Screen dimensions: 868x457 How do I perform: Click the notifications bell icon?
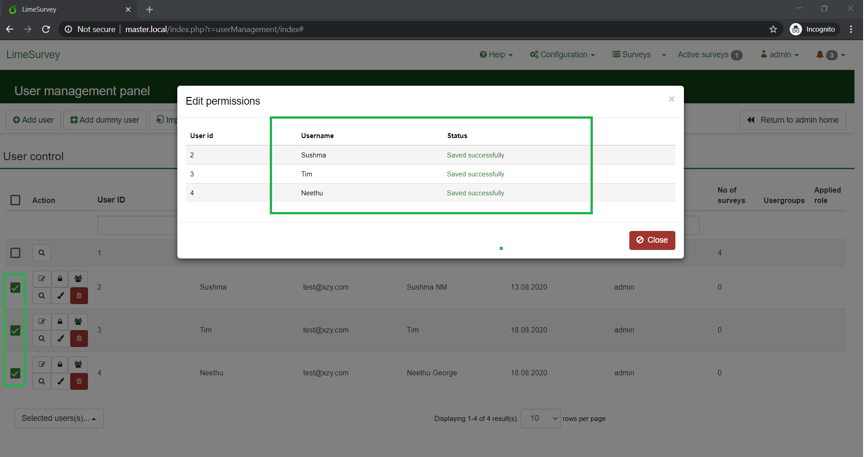tap(820, 55)
